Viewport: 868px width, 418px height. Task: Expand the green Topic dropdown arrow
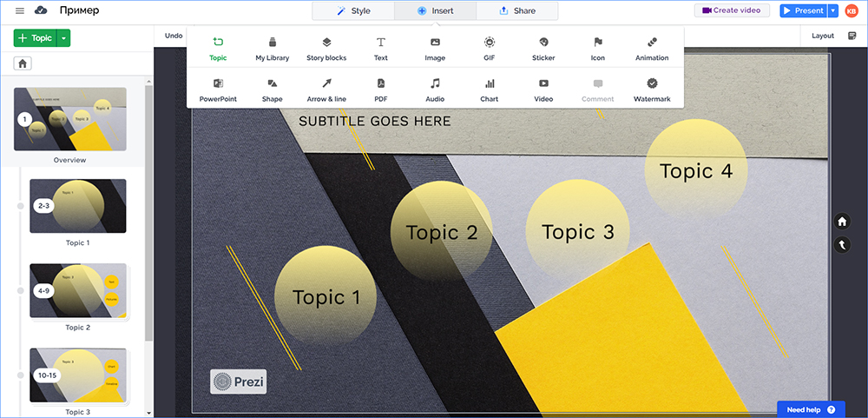click(x=65, y=38)
